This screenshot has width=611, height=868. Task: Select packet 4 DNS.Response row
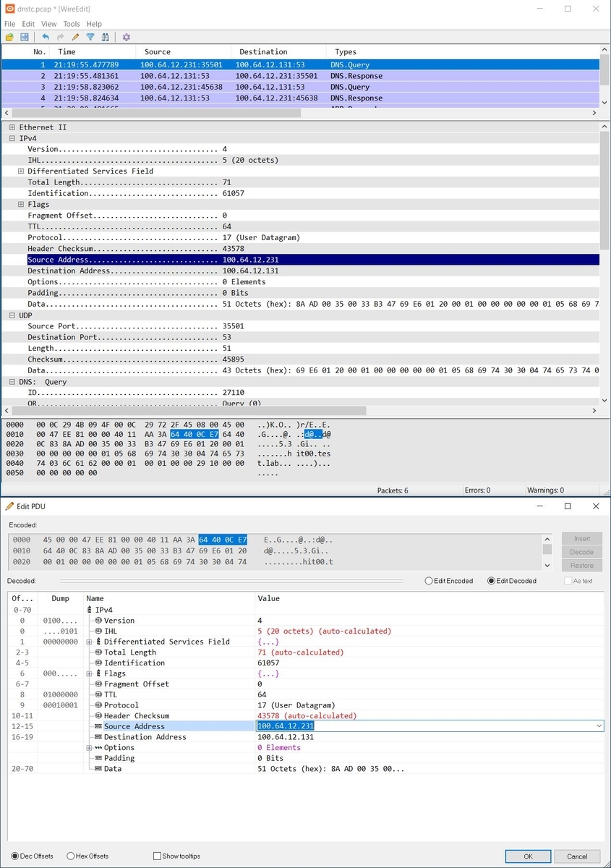tap(300, 98)
